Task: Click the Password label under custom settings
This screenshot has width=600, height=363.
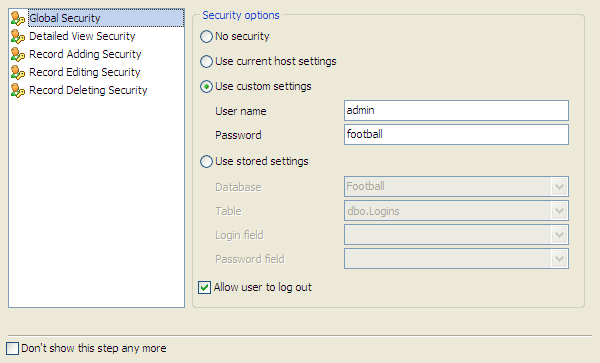Action: coord(238,135)
